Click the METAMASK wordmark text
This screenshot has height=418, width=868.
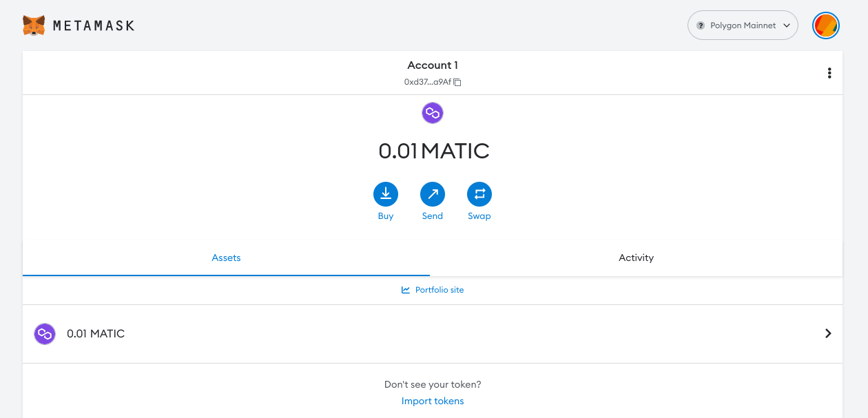pyautogui.click(x=94, y=25)
